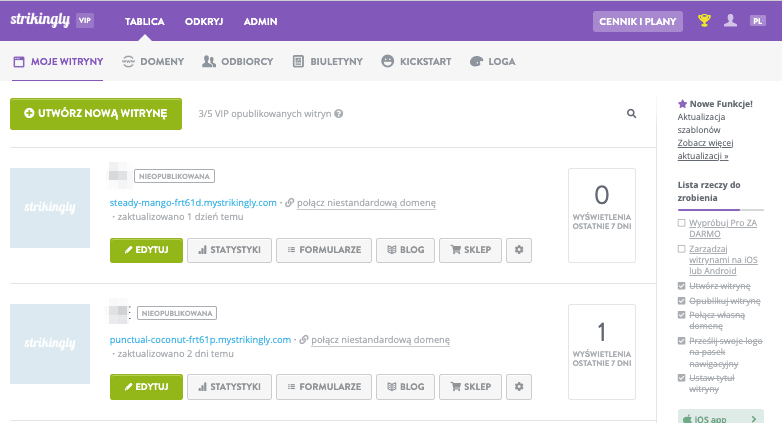Image resolution: width=782 pixels, height=423 pixels.
Task: Toggle Utwórz witrynę checkbox
Action: [681, 286]
